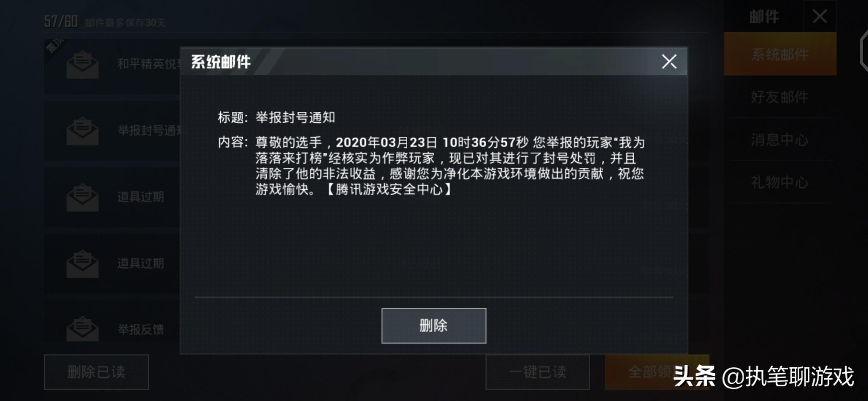The height and width of the screenshot is (401, 868).
Task: Open envelope icon of 举报反馈 mail
Action: coord(82,329)
